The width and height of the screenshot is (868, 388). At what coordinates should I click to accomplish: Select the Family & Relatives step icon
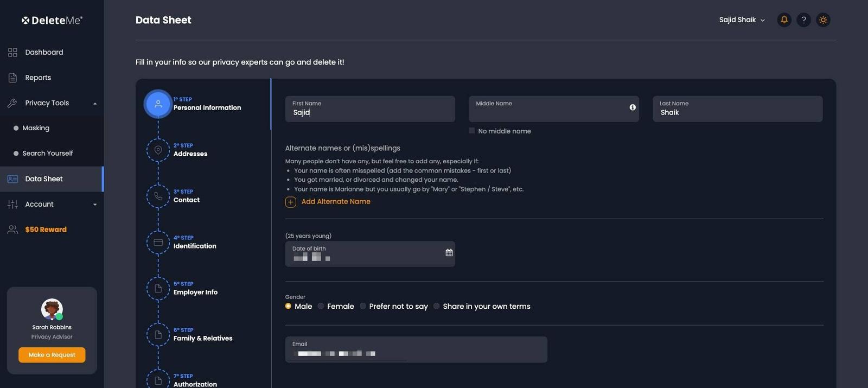pyautogui.click(x=158, y=334)
